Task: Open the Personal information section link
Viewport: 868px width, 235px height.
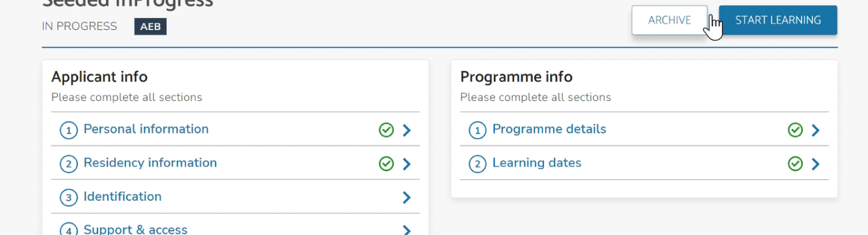Action: point(146,129)
